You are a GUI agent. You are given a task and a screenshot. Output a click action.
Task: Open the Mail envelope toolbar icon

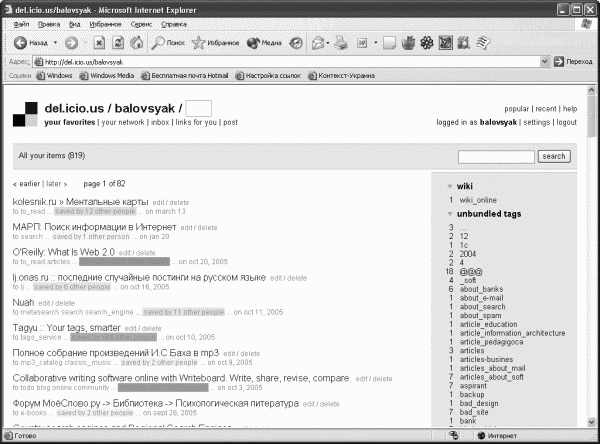[318, 43]
